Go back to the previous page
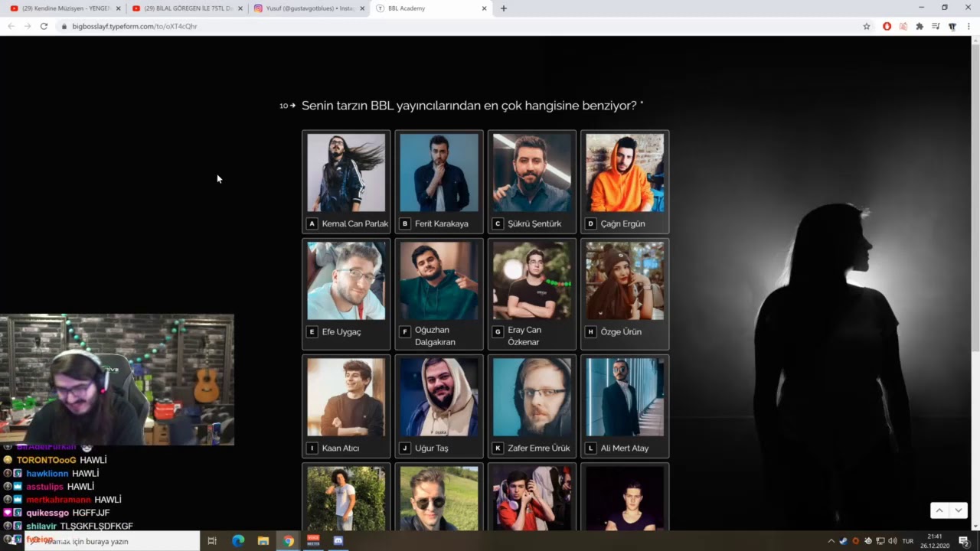The image size is (980, 551). [x=11, y=26]
